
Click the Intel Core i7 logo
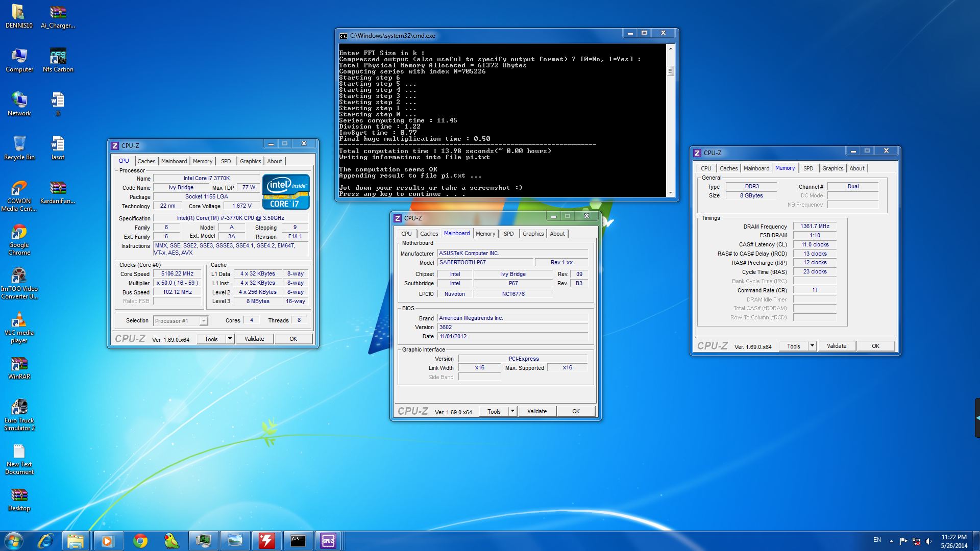(286, 192)
